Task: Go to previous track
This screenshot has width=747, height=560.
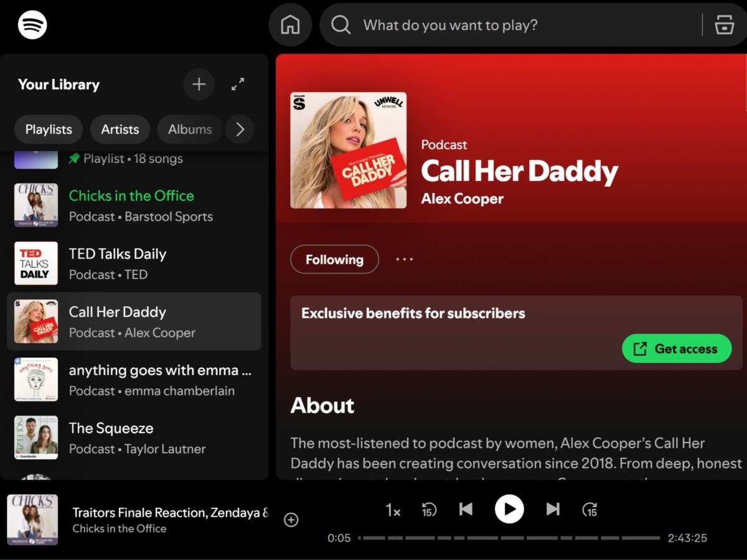Action: point(466,509)
